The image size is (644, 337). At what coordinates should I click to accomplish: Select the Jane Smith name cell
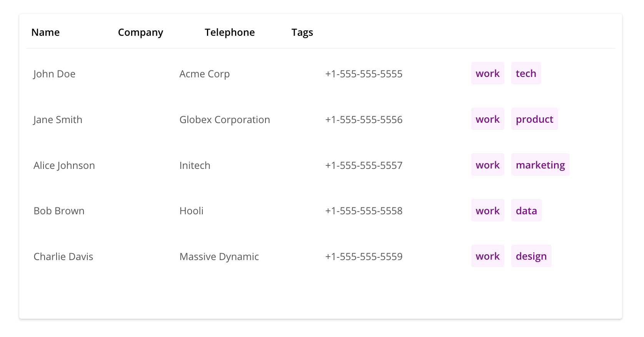coord(58,120)
